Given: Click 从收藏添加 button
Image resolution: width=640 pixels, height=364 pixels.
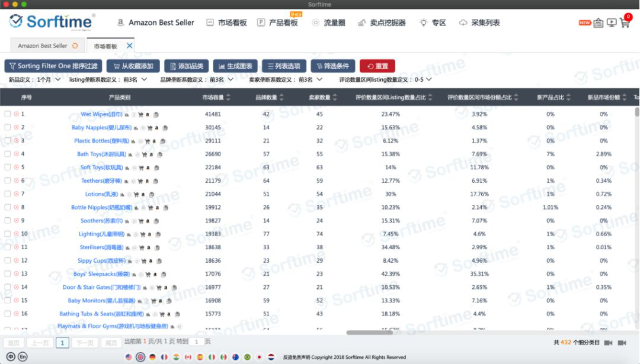Looking at the screenshot, I should (x=133, y=66).
